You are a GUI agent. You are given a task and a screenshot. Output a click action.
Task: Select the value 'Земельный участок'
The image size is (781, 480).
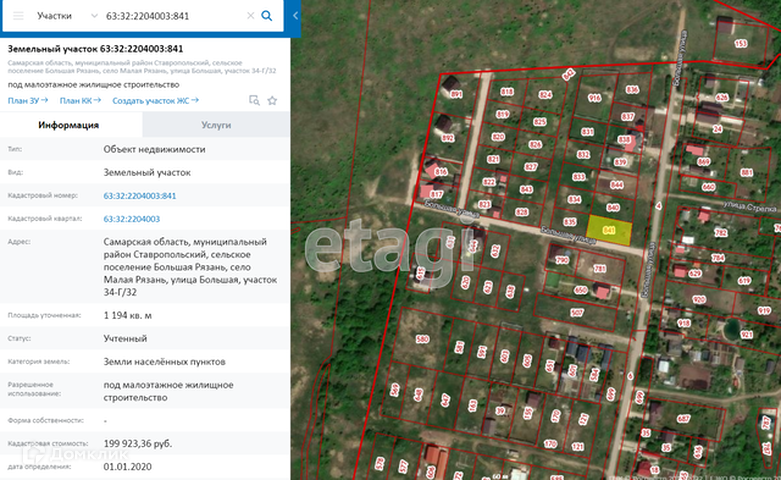(x=147, y=173)
